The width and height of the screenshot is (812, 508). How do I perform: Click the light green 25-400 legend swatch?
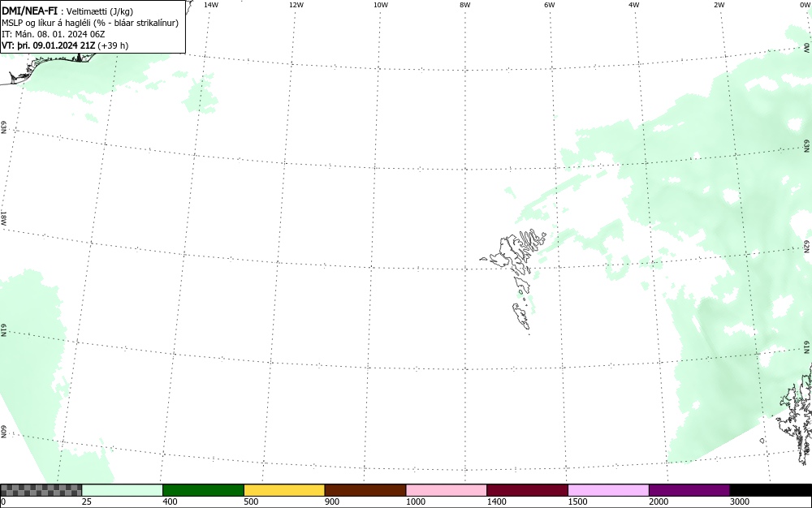tap(123, 490)
